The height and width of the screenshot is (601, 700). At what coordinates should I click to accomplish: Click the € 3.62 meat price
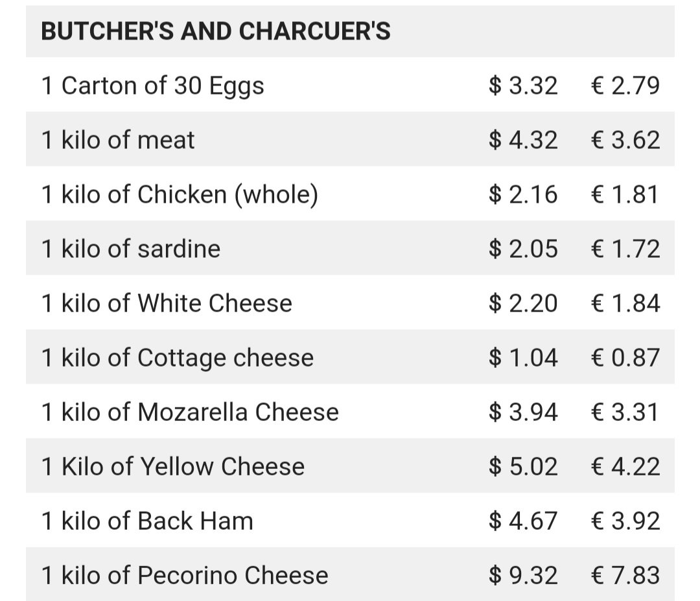[x=625, y=140]
